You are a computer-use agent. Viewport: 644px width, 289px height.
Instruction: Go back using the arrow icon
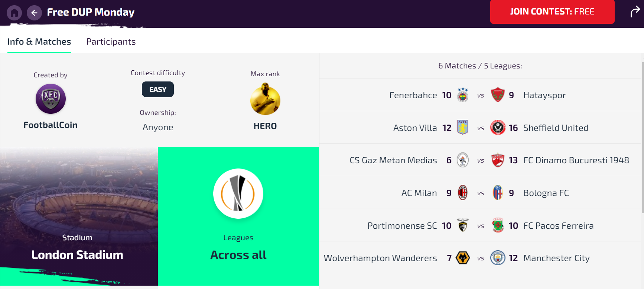point(34,13)
